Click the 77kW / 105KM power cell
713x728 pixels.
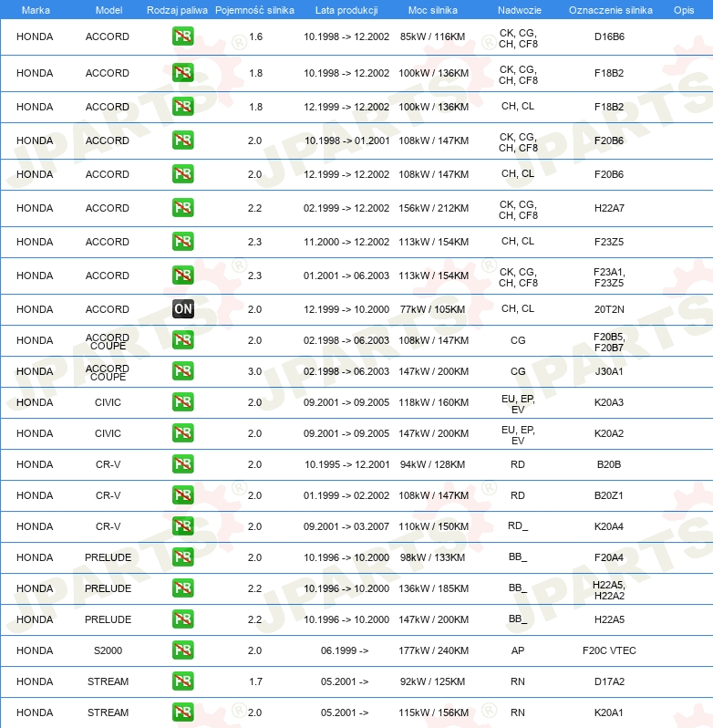click(x=432, y=309)
